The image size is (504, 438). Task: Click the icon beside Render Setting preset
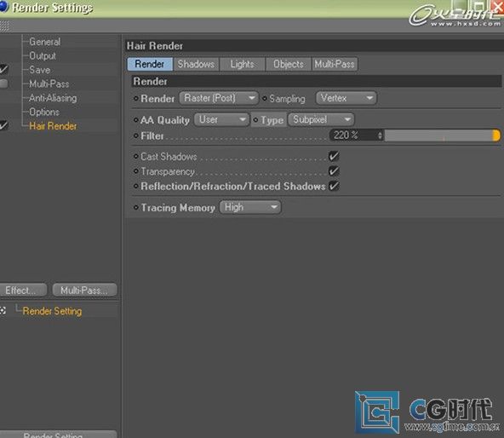(x=3, y=311)
